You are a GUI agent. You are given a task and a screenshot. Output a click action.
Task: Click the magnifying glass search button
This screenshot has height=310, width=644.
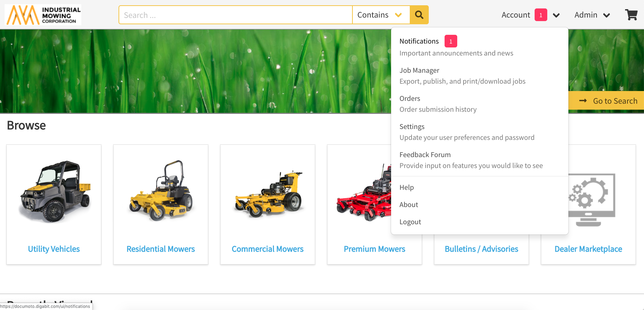[x=419, y=15]
